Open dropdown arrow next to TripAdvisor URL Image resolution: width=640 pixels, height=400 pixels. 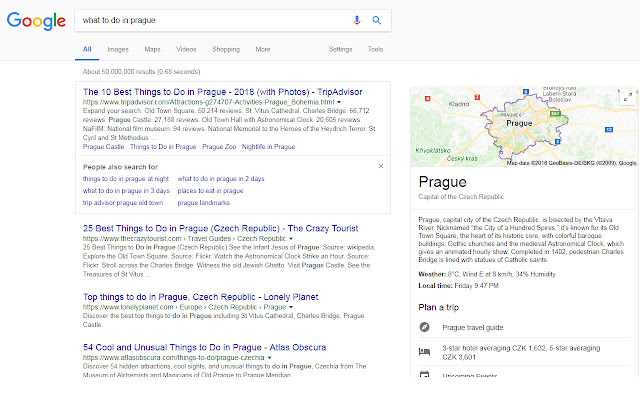click(339, 102)
